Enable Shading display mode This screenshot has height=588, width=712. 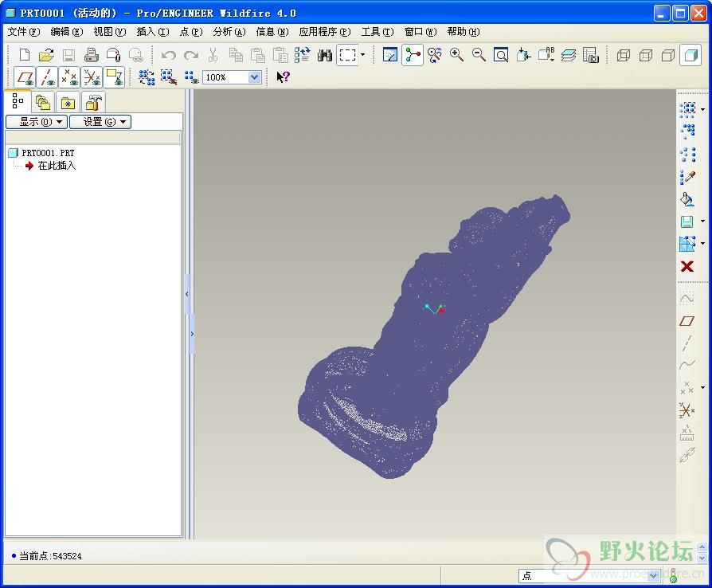coord(690,55)
